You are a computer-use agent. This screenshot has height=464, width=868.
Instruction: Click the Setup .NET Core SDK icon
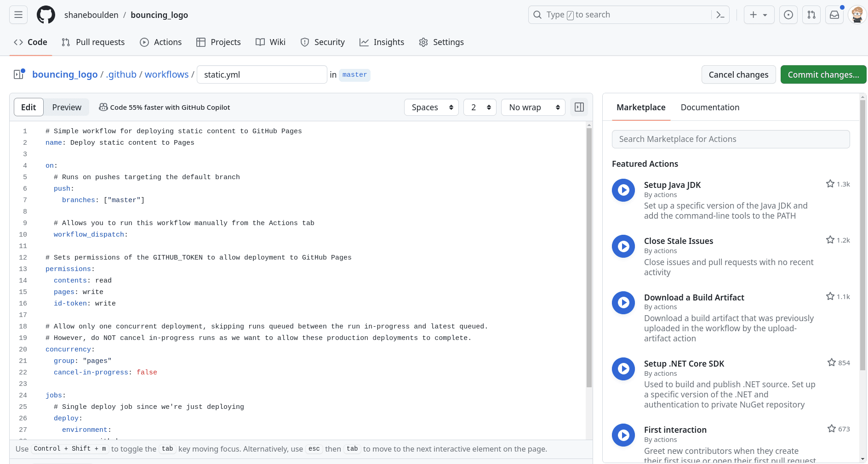coord(623,369)
